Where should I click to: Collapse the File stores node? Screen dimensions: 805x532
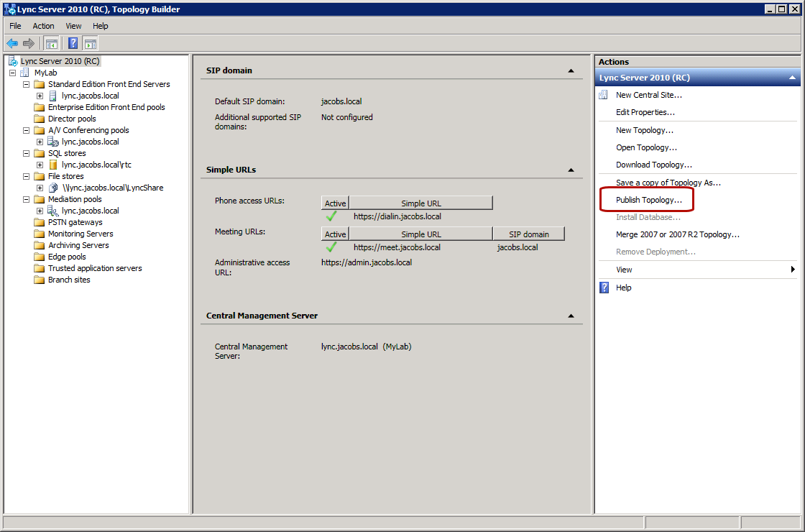26,176
